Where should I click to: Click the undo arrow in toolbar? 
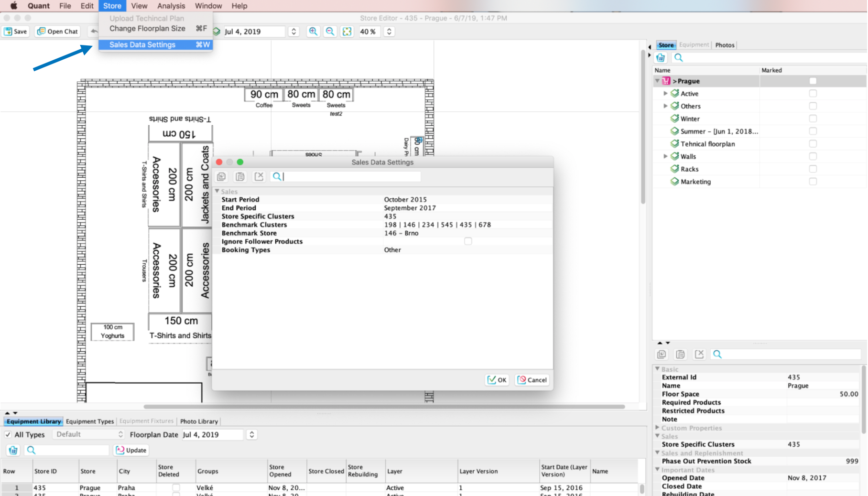point(94,32)
